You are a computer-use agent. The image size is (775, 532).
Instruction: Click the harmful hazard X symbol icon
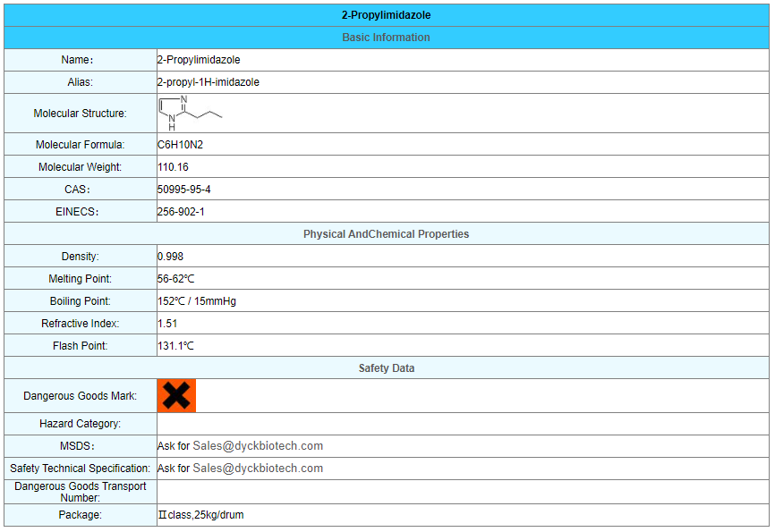(x=176, y=395)
